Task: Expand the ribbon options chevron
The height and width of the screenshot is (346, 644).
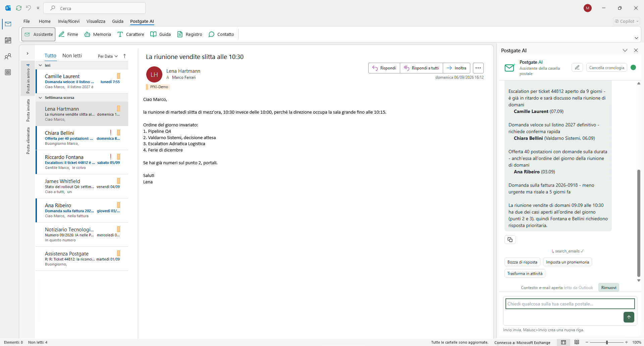Action: point(636,38)
